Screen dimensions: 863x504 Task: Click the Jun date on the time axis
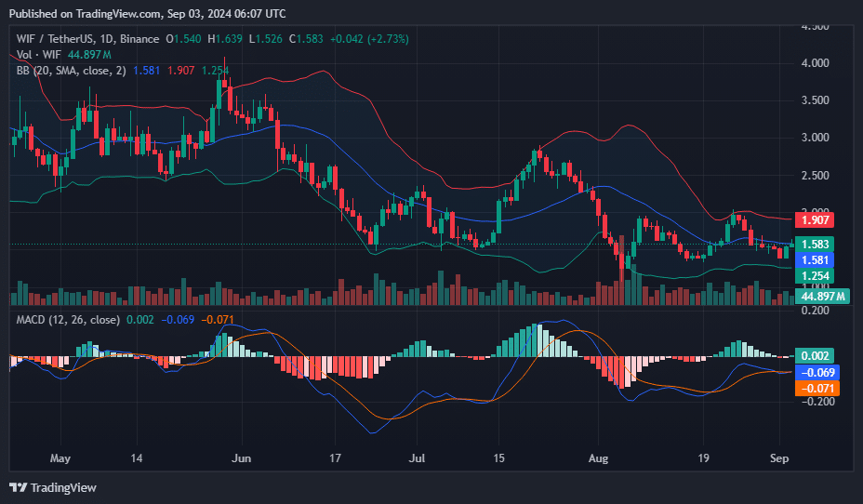pos(241,458)
